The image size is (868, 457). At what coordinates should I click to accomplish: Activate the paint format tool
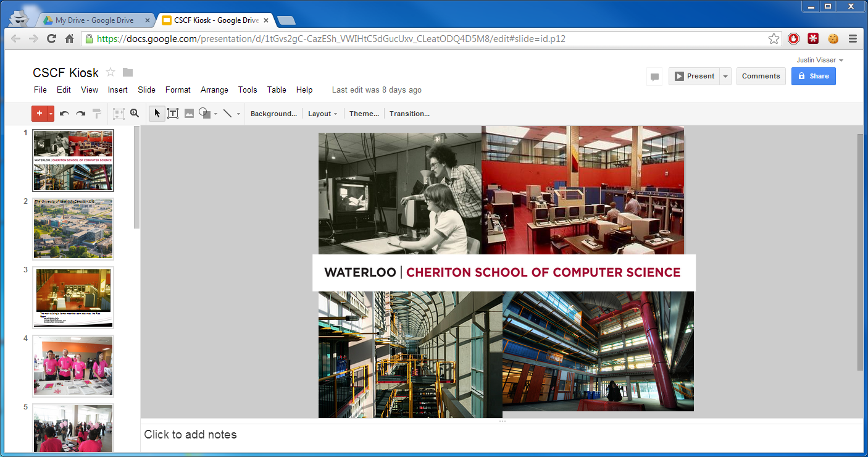pyautogui.click(x=97, y=114)
